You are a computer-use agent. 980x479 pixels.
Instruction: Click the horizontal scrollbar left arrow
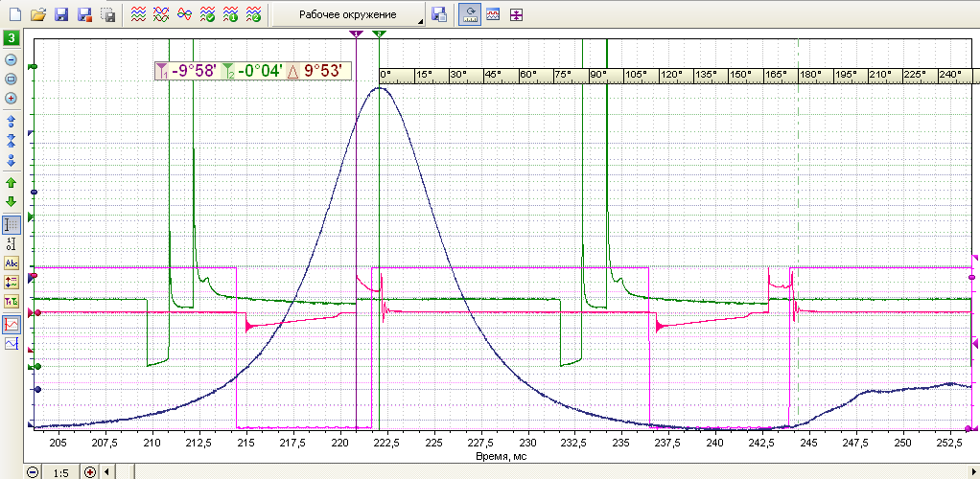[x=106, y=472]
